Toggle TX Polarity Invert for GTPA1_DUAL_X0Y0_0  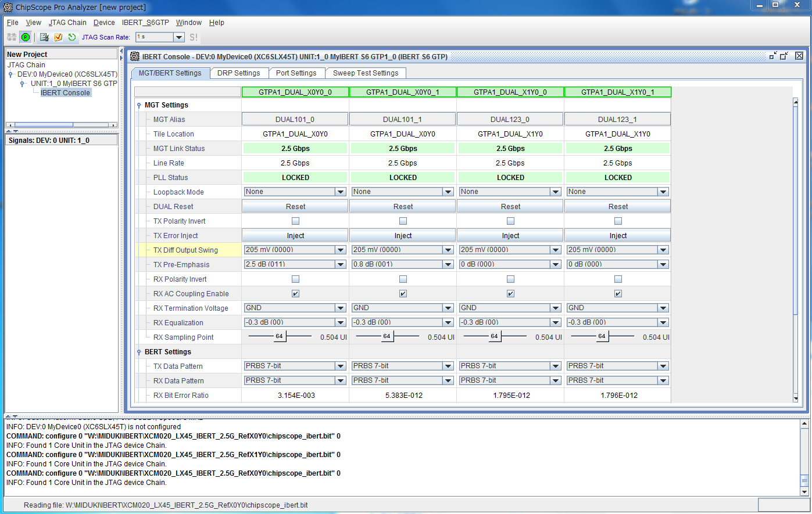[x=295, y=221]
